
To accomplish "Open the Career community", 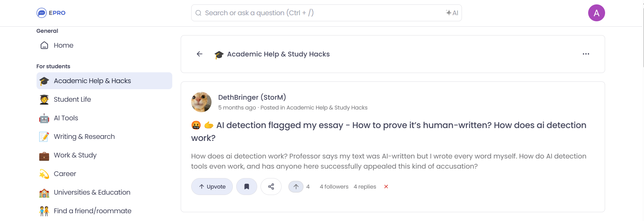I will coord(65,174).
